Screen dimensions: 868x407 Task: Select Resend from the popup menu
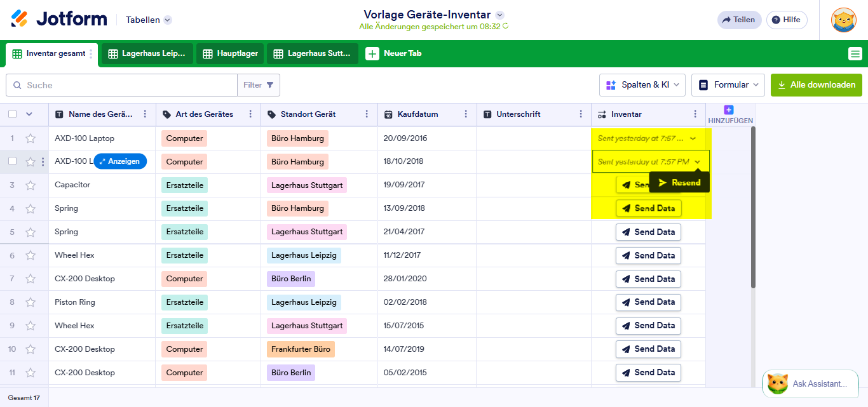pos(679,183)
